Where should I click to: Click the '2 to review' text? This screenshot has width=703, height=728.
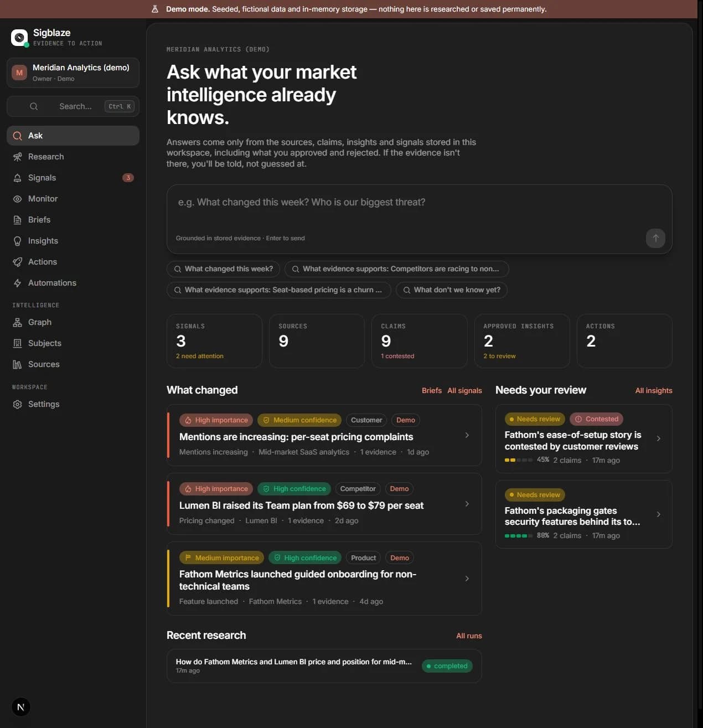499,356
